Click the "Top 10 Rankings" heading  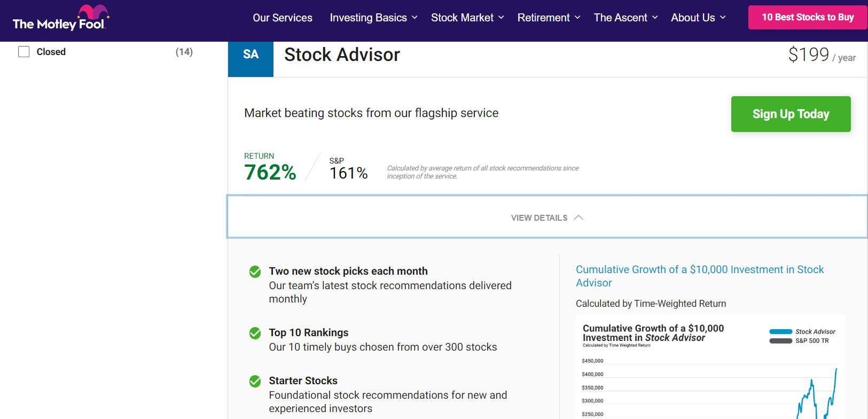coord(309,332)
